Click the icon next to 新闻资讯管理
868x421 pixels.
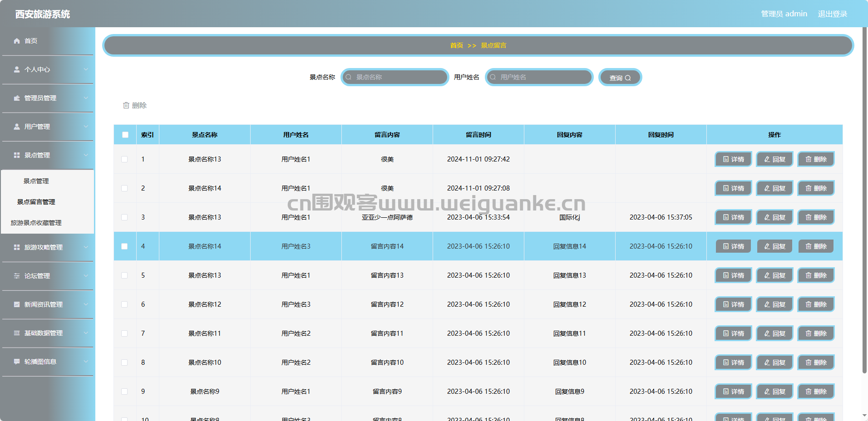(17, 304)
